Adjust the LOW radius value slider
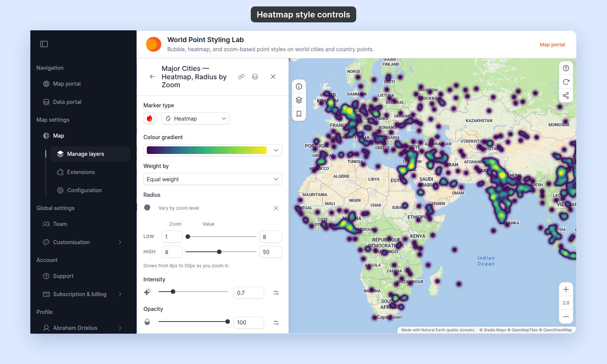The width and height of the screenshot is (607, 364). pyautogui.click(x=221, y=237)
